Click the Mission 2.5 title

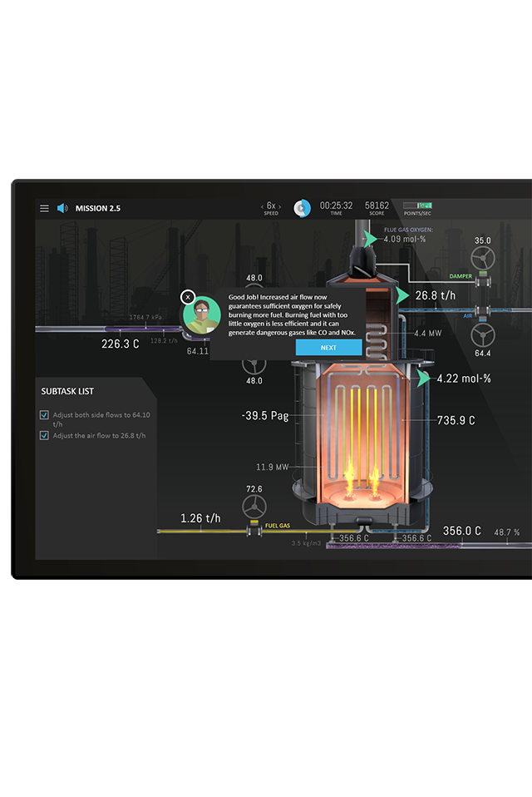click(98, 208)
